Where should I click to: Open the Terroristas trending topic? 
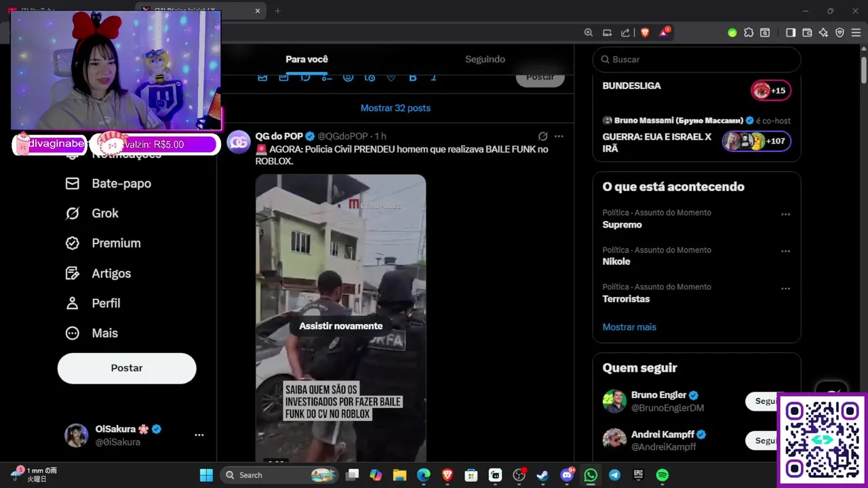pyautogui.click(x=626, y=299)
